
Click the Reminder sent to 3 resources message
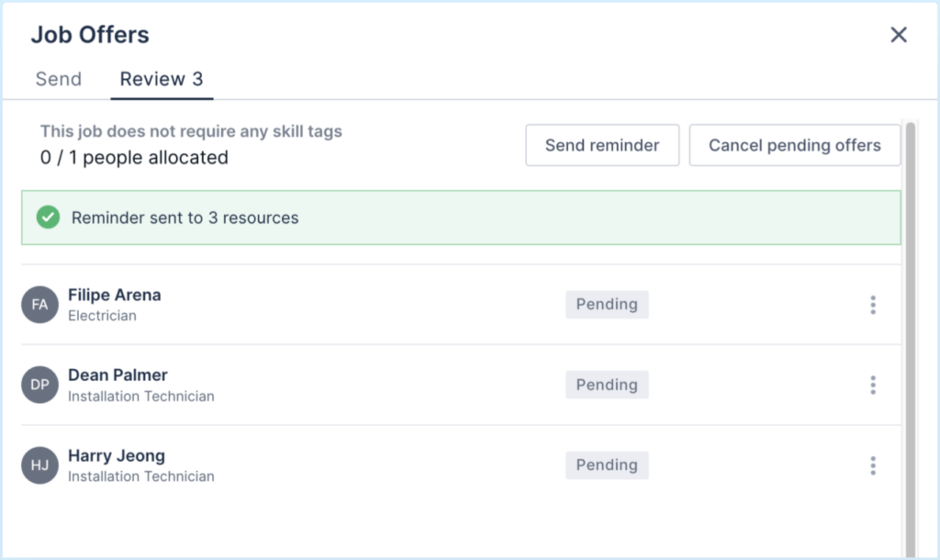[185, 218]
